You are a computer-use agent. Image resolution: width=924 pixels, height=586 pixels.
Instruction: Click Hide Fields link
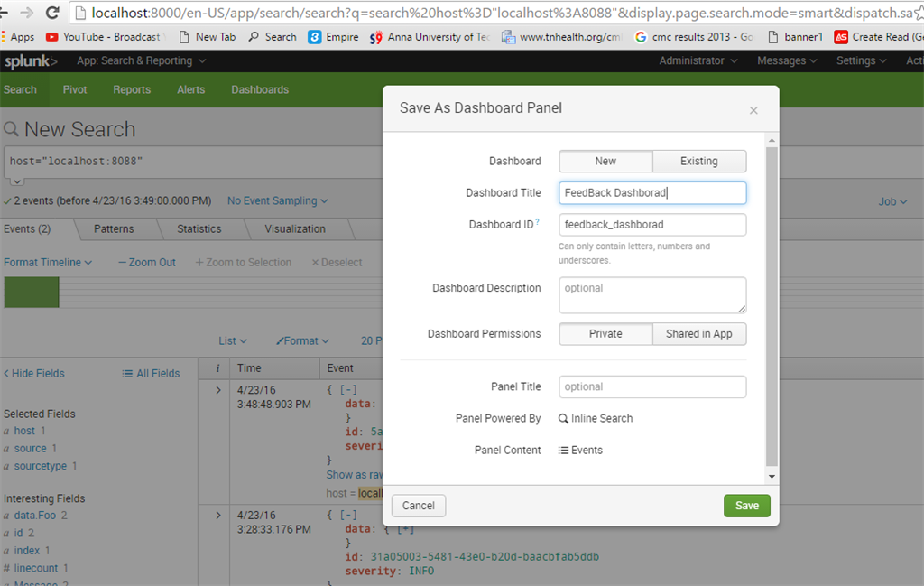point(34,373)
